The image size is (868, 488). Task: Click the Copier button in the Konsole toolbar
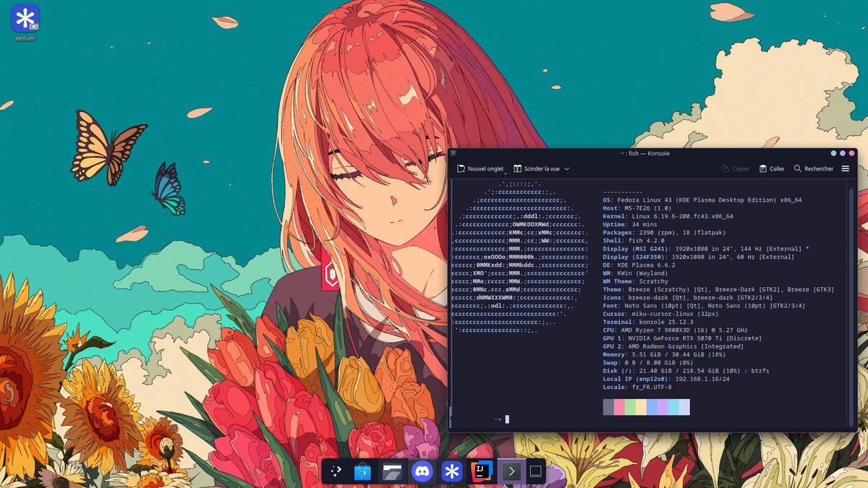(x=736, y=168)
